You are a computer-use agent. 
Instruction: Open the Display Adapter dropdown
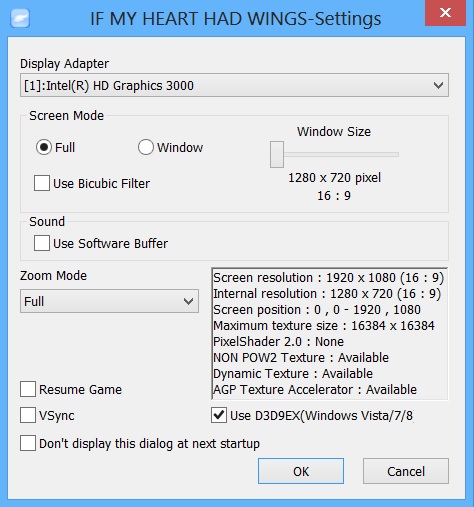tap(234, 85)
